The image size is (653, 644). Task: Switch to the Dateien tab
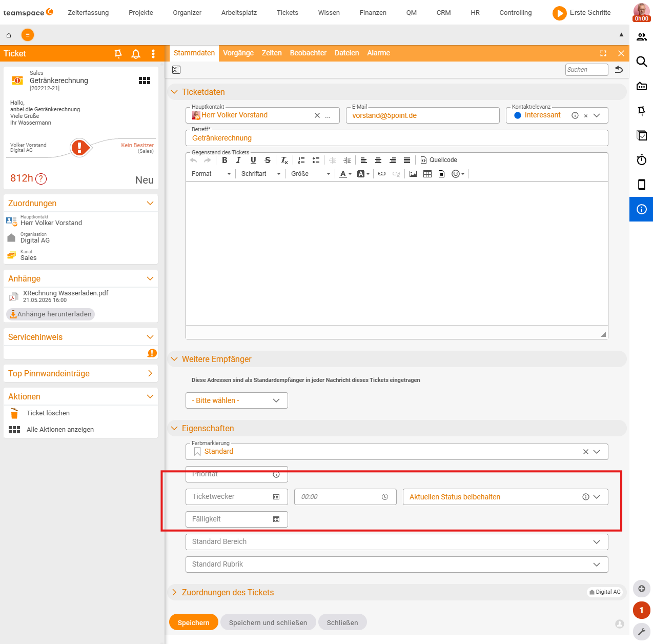click(x=346, y=53)
